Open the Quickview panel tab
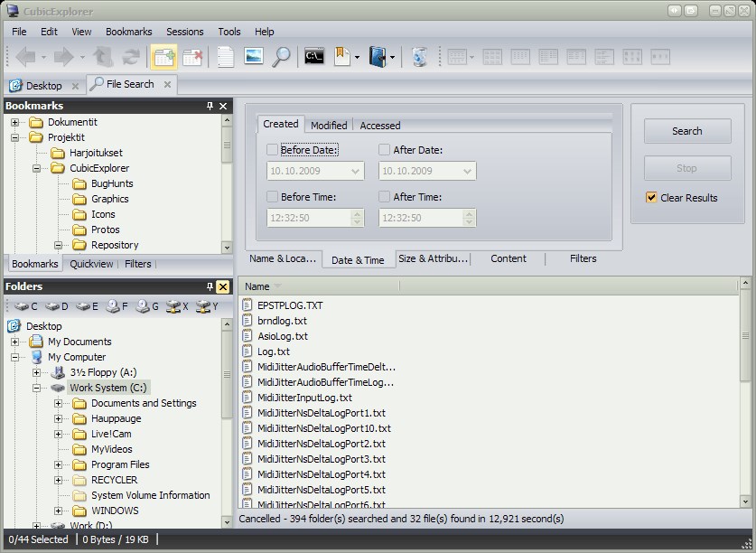 (x=91, y=264)
